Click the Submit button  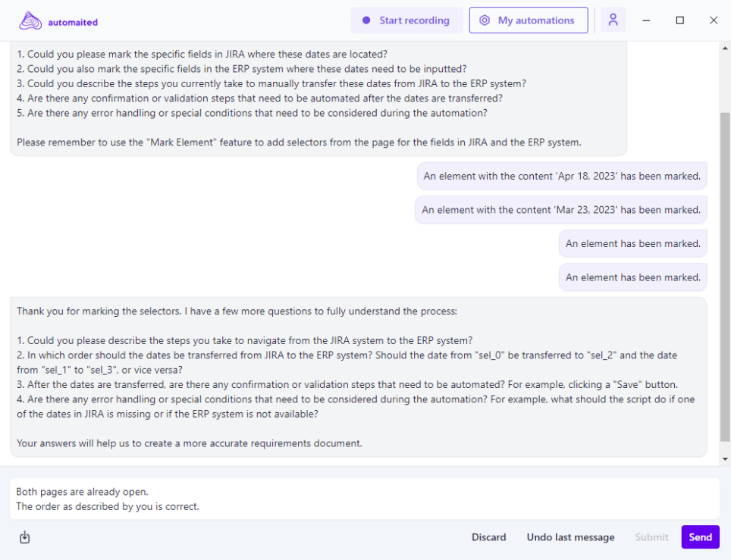click(651, 537)
